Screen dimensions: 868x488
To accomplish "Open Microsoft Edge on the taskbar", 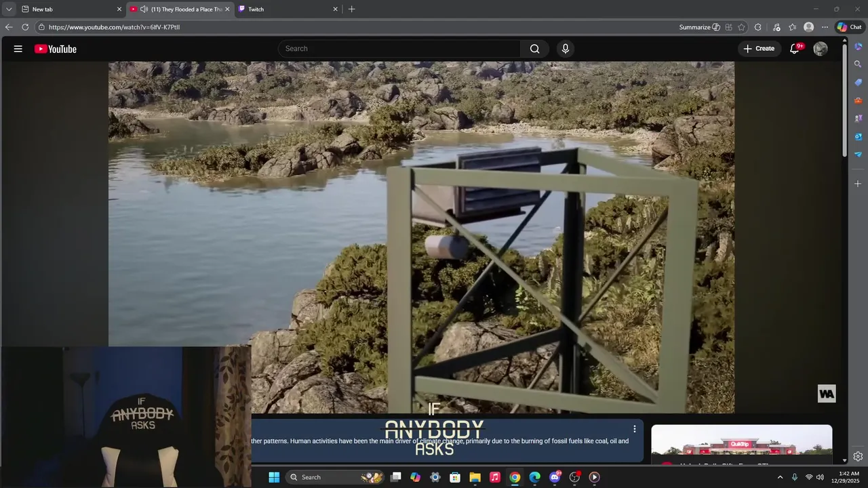I will (x=534, y=477).
